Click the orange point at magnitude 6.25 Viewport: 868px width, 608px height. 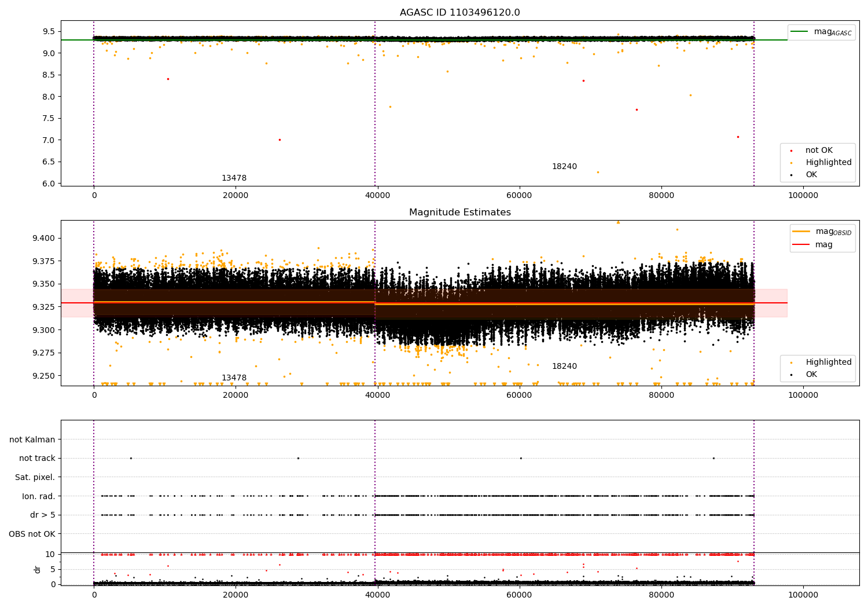pos(598,172)
